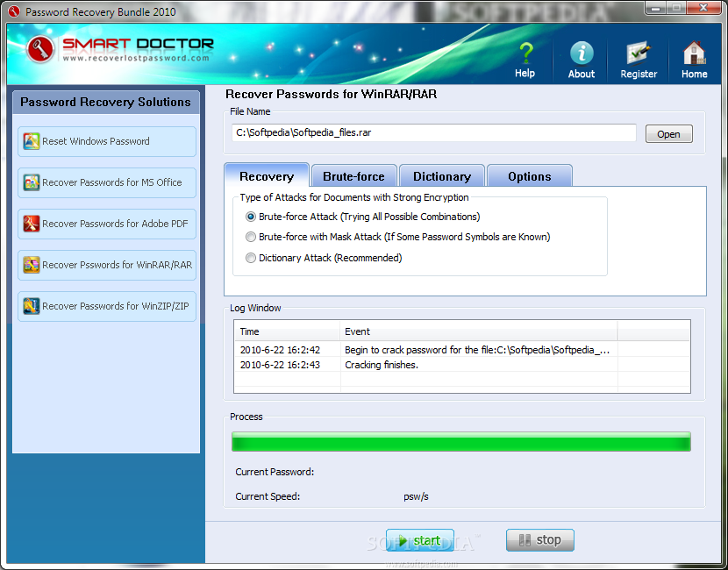Click the Event column header in log
Screen dimensions: 728x570
pos(479,331)
